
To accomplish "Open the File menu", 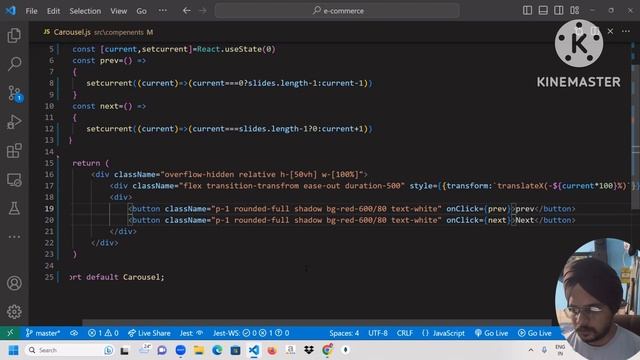I will point(31,11).
